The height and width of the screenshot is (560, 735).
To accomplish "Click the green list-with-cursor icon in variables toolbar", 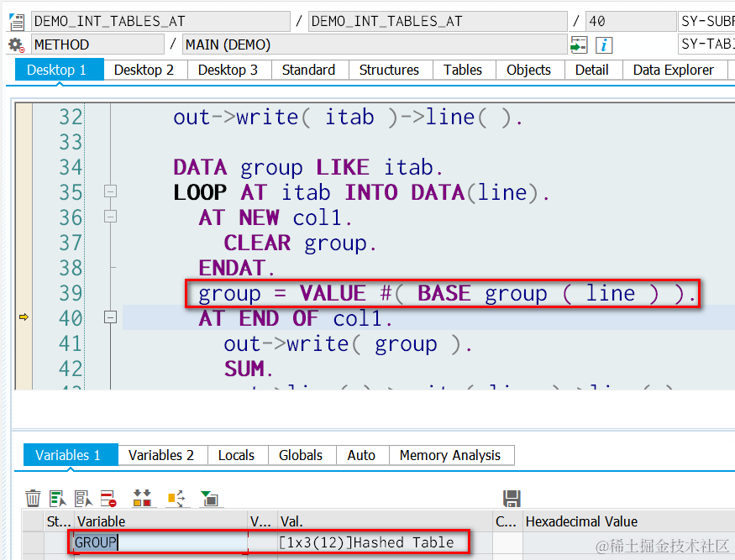I will 58,499.
